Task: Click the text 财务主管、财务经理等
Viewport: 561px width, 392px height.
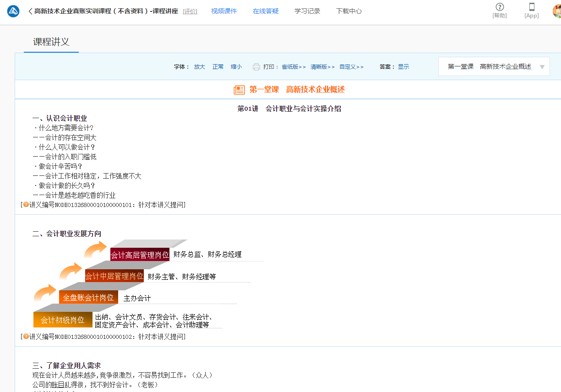Action: click(x=182, y=277)
